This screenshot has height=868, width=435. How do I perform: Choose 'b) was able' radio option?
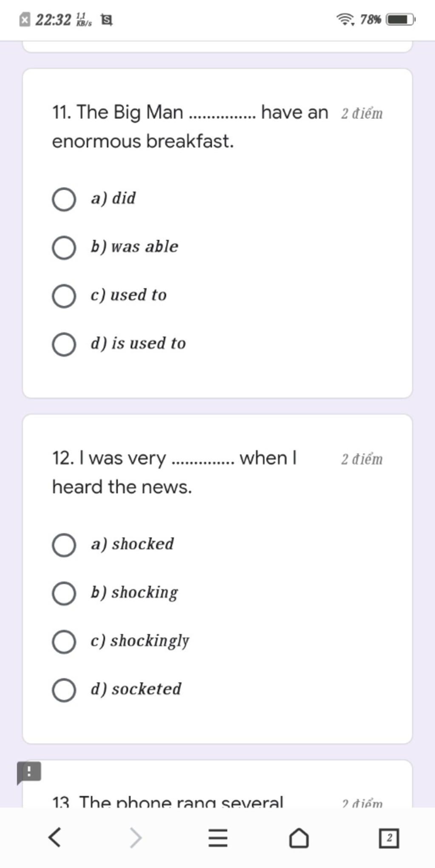pos(64,247)
